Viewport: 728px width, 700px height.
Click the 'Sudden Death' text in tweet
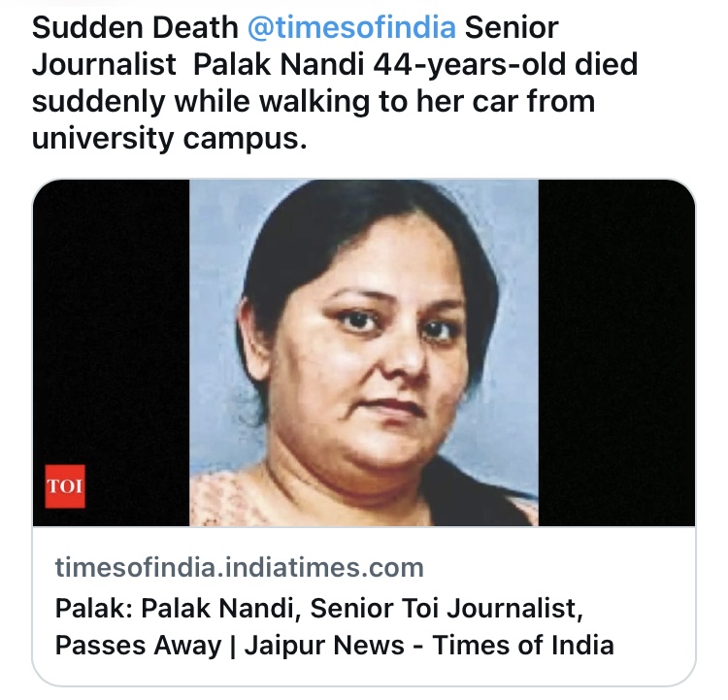[135, 27]
